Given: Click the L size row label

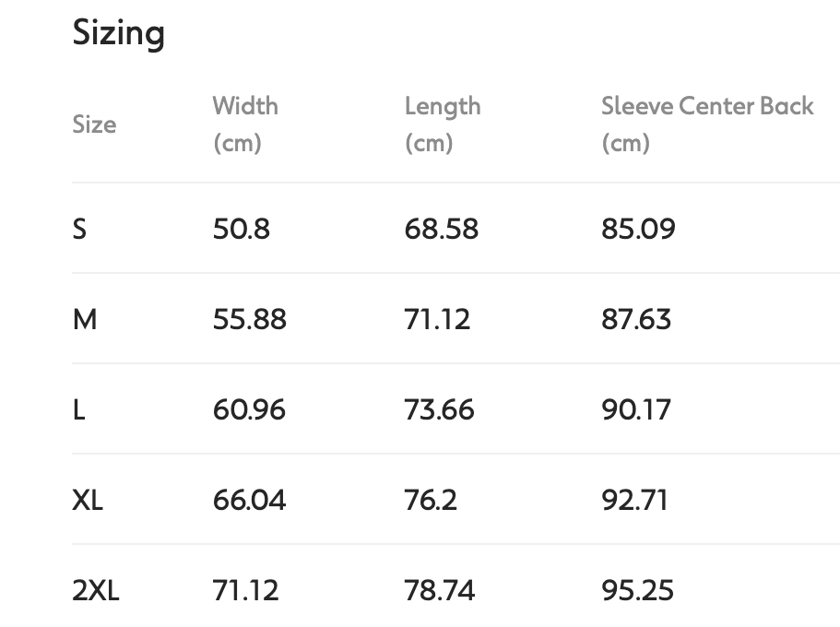Looking at the screenshot, I should (x=78, y=409).
